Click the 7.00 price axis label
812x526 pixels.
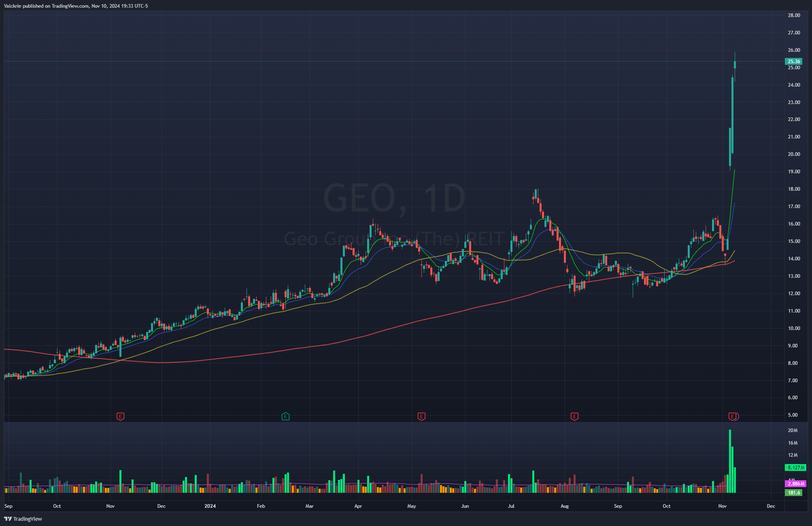coord(793,381)
